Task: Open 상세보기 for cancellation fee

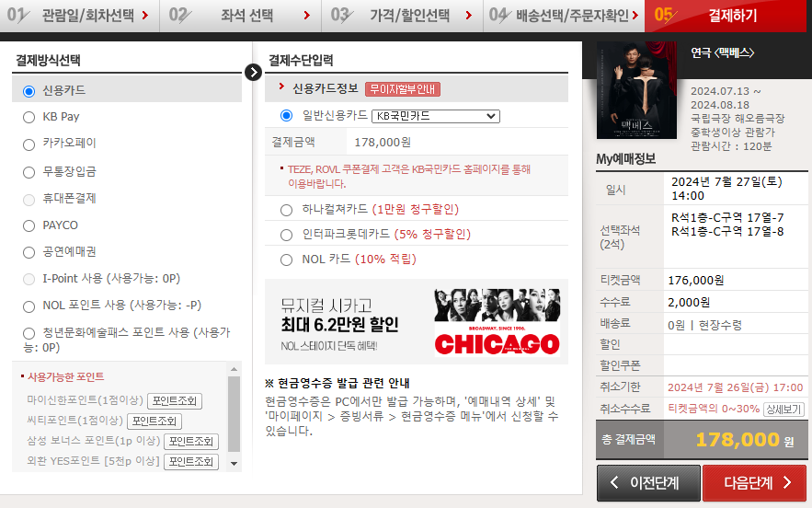Action: (783, 409)
